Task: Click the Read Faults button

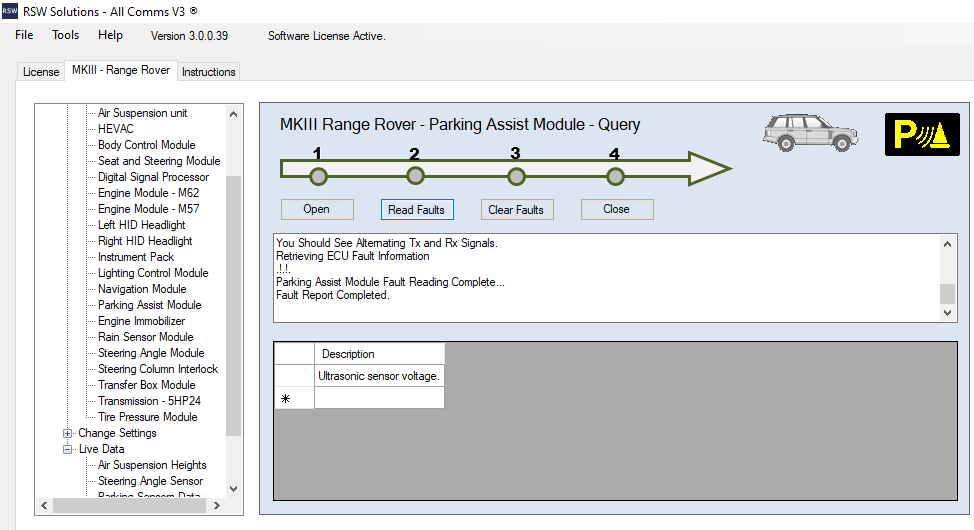Action: 417,209
